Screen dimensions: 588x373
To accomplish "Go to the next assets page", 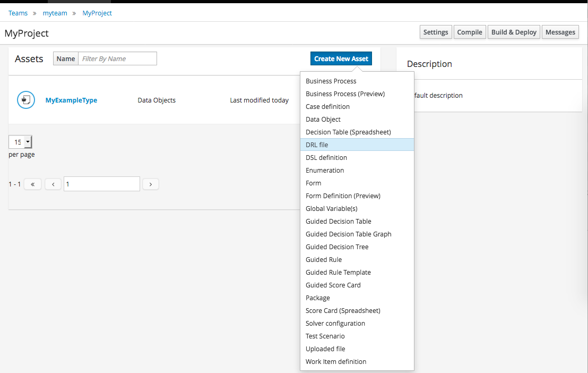I will pyautogui.click(x=151, y=184).
